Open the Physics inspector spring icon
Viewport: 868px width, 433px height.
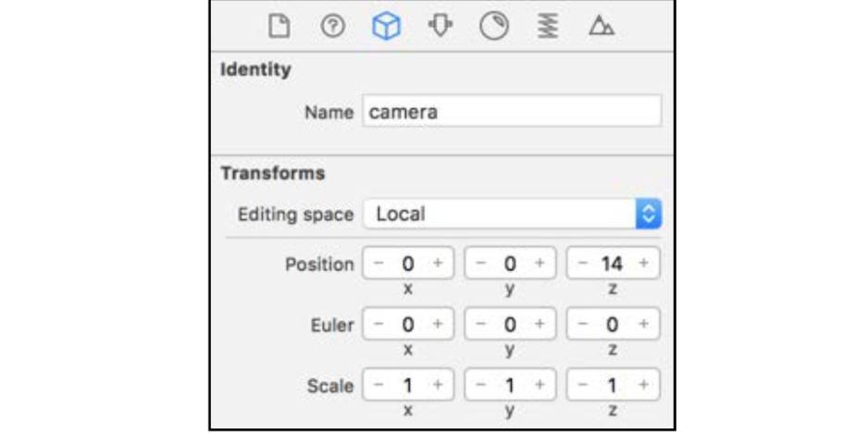click(x=548, y=26)
